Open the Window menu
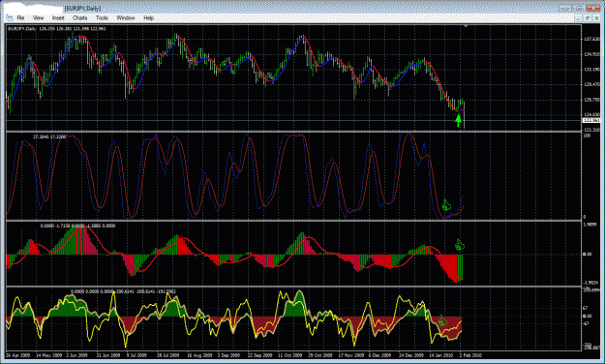The height and width of the screenshot is (364, 605). (x=126, y=17)
